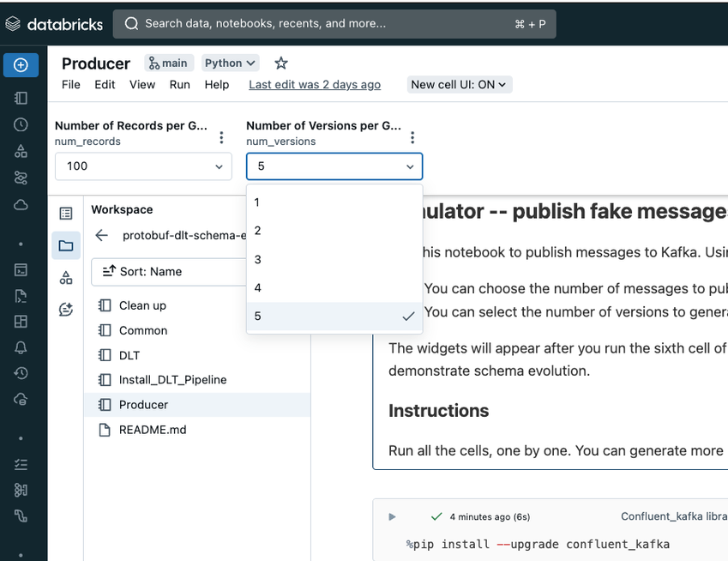
Task: Run the pip install cell
Action: 393,517
